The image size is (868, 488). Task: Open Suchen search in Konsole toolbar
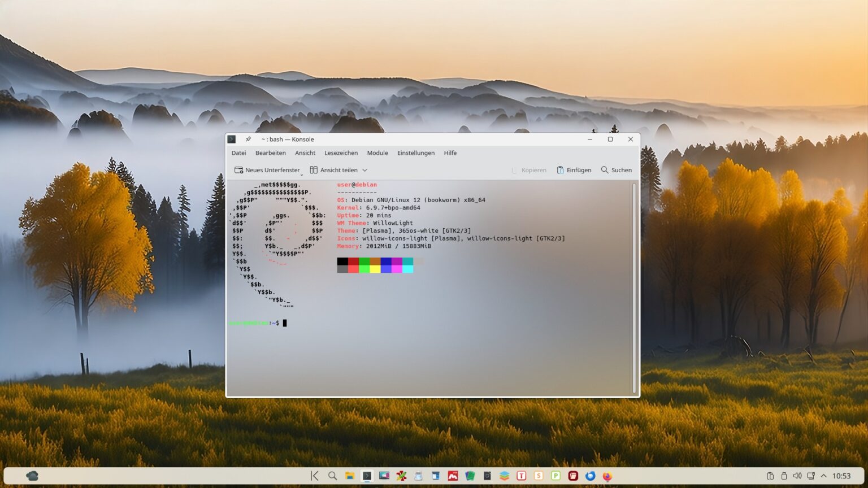tap(616, 170)
